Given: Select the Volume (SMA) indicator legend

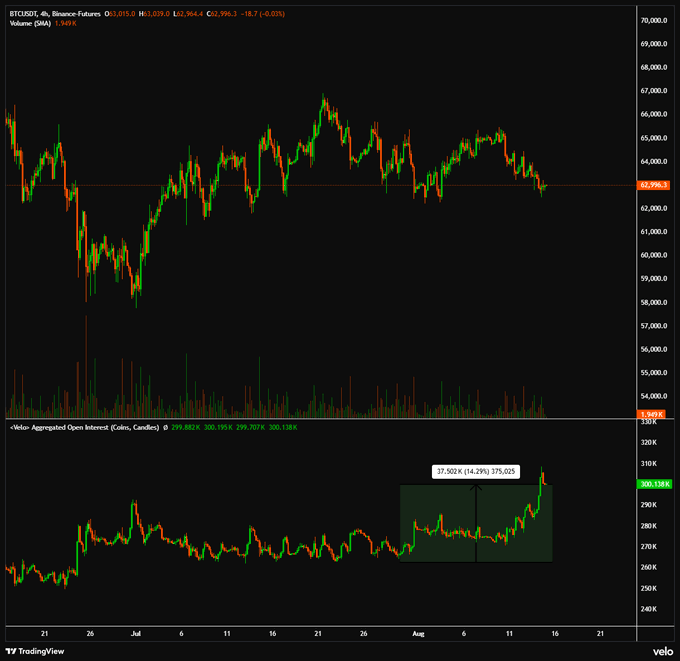Looking at the screenshot, I should coord(30,23).
